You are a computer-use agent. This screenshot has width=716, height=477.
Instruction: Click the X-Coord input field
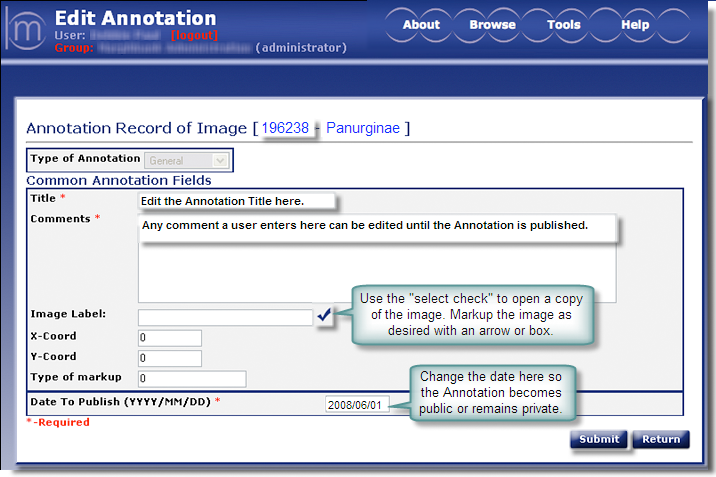coord(170,338)
